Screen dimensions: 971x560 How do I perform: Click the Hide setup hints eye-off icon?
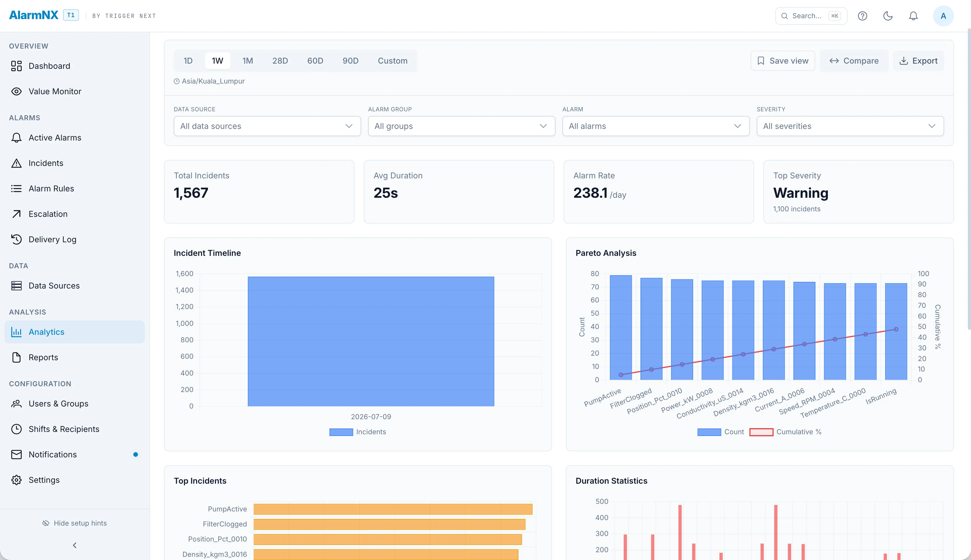46,523
